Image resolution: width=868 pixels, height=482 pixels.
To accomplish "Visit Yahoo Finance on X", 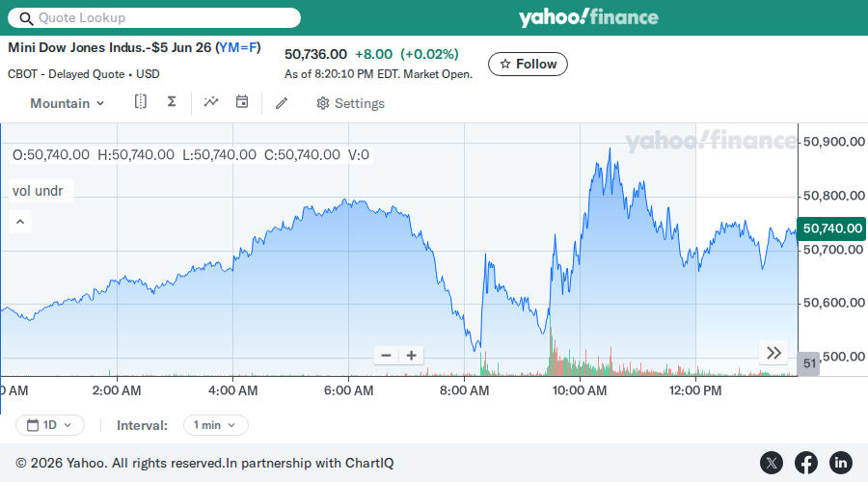I will tap(772, 463).
